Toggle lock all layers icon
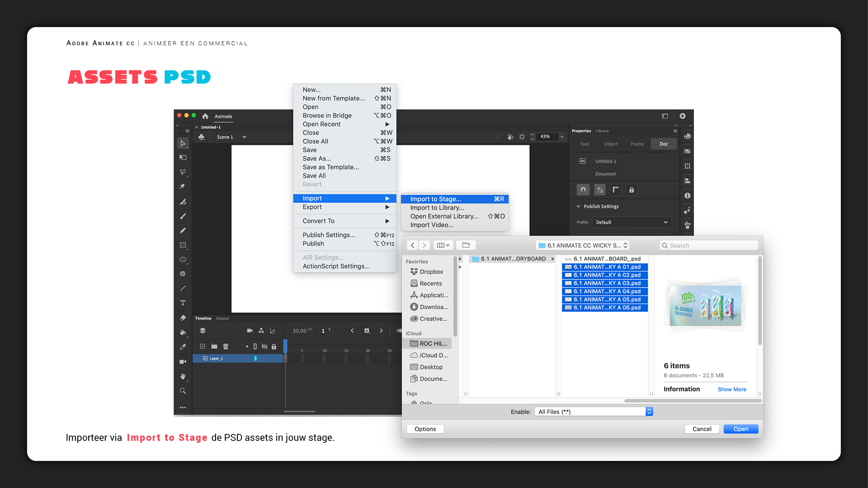The height and width of the screenshot is (488, 868). [x=274, y=347]
